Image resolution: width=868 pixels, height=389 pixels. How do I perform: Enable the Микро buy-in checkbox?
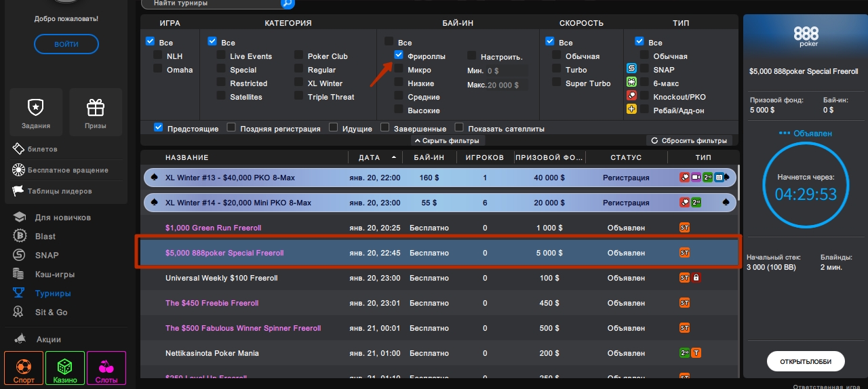point(399,69)
